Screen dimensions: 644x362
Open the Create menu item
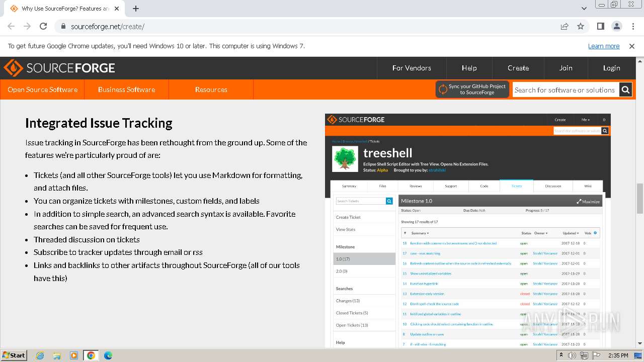518,68
